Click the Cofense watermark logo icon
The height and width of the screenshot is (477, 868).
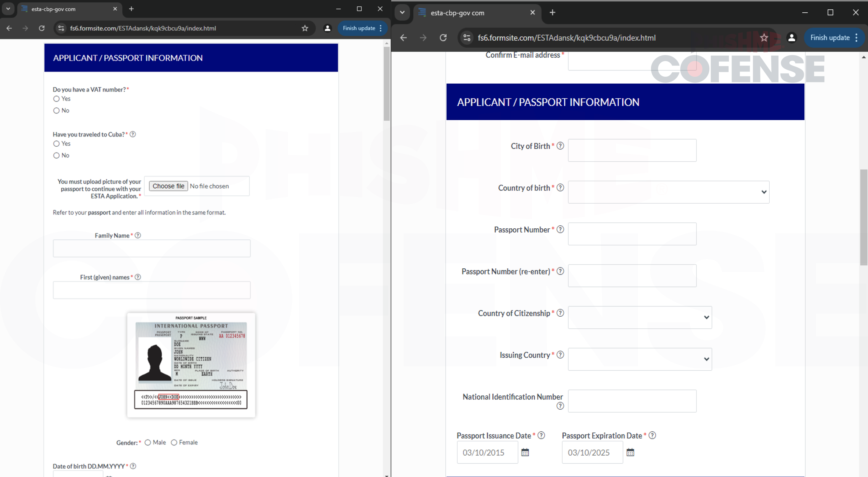pyautogui.click(x=694, y=69)
